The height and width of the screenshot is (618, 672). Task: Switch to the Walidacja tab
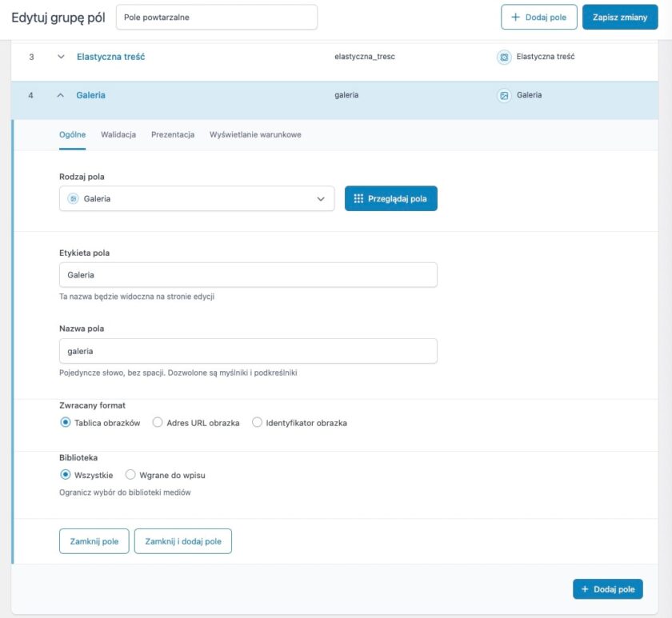tap(118, 134)
